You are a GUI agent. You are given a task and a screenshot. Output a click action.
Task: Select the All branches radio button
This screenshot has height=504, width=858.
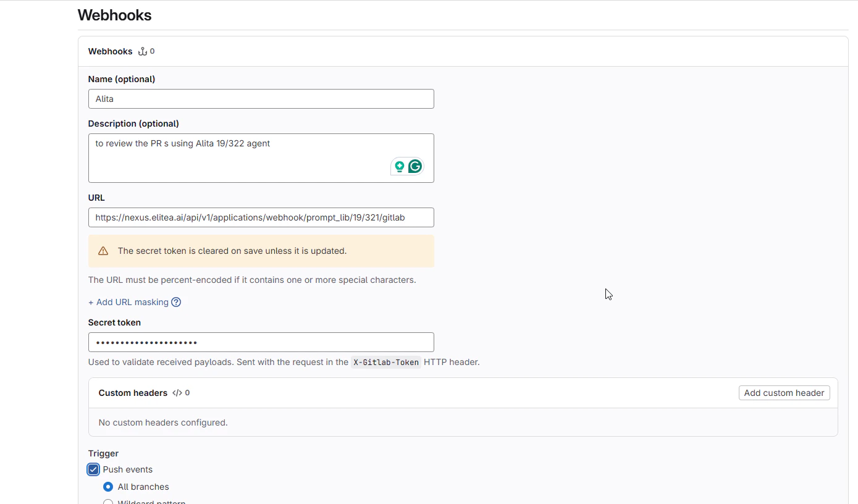coord(108,487)
